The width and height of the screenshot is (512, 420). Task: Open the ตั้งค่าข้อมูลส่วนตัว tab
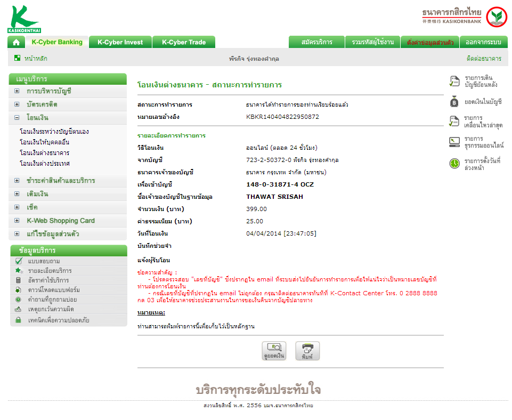pyautogui.click(x=430, y=42)
